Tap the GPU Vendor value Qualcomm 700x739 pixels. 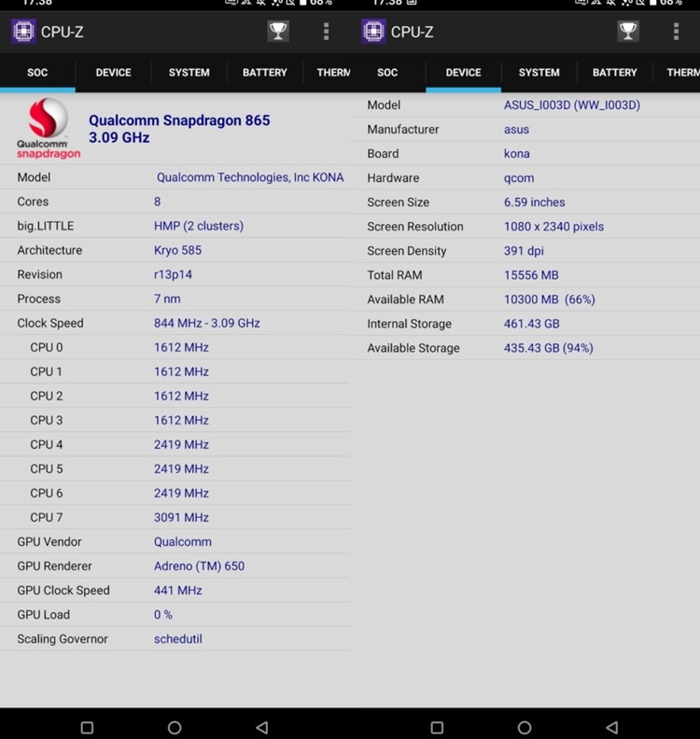(183, 542)
